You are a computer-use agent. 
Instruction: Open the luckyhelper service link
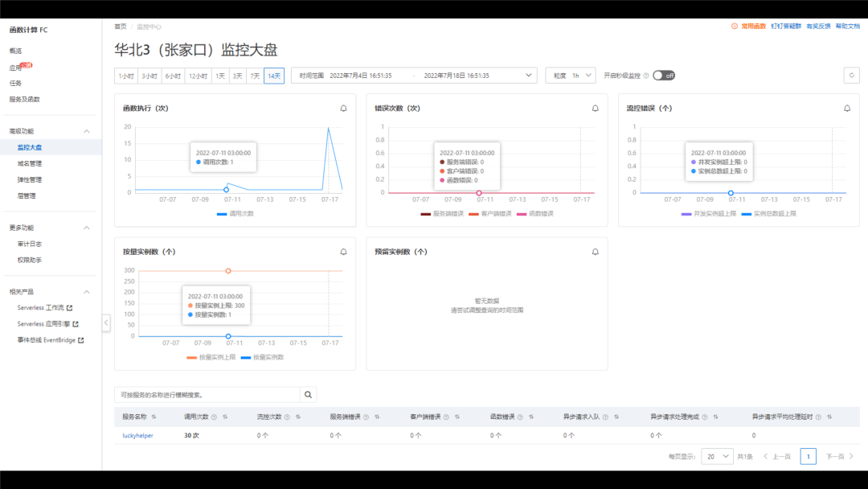[x=138, y=436]
